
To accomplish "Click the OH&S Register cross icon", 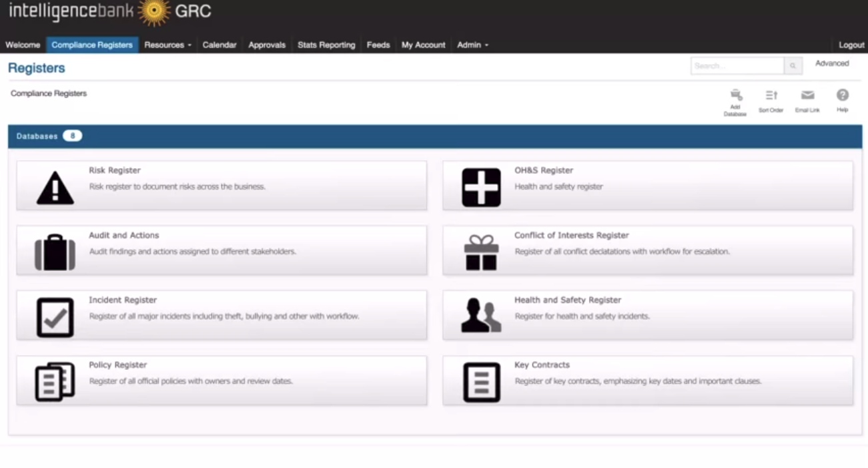I will click(x=481, y=188).
